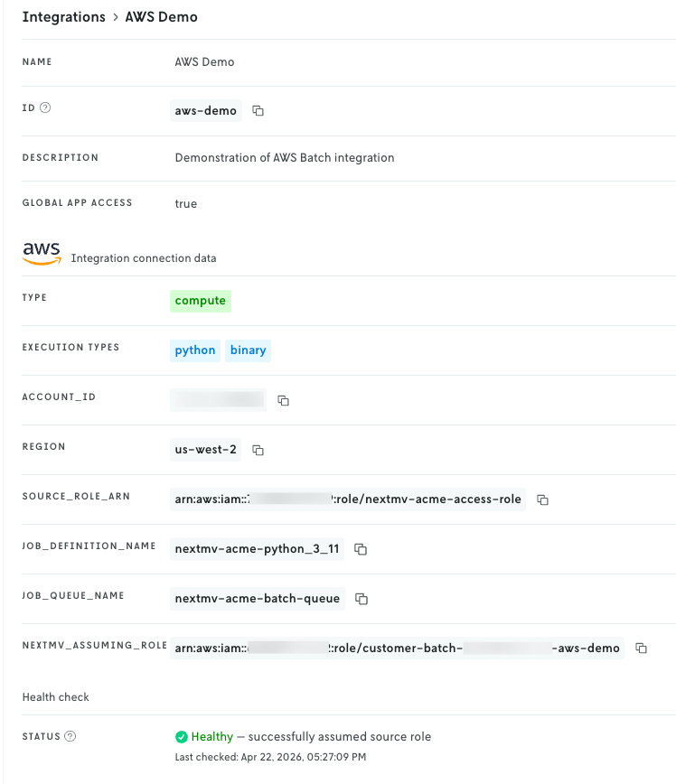The width and height of the screenshot is (676, 784).
Task: Select the REGION value us-west-2
Action: [x=205, y=450]
